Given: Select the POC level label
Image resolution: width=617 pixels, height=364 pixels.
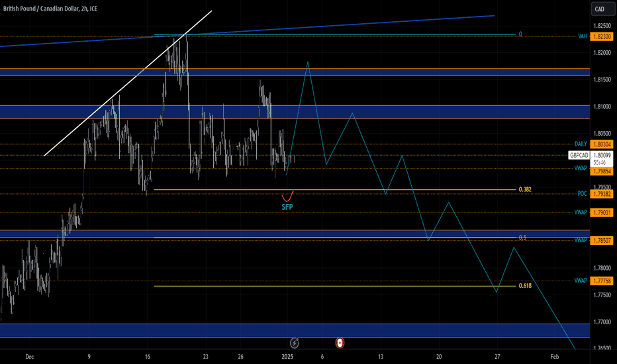Looking at the screenshot, I should point(582,194).
